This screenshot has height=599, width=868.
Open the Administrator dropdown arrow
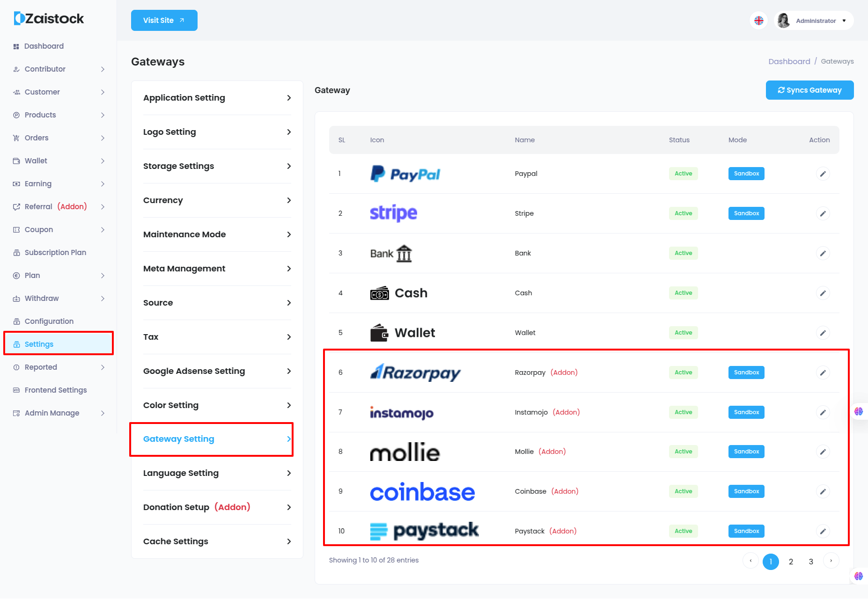844,21
